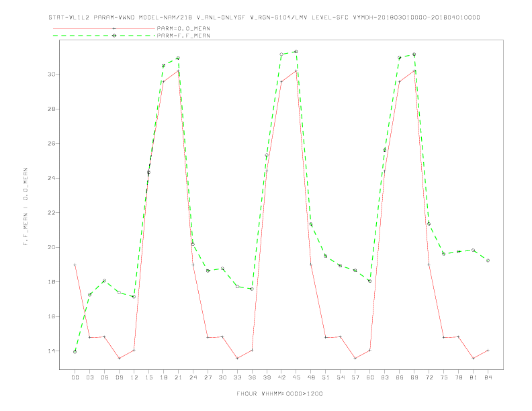The height and width of the screenshot is (411, 532).
Task: Click x-axis forecast hour label 54
Action: 341,377
